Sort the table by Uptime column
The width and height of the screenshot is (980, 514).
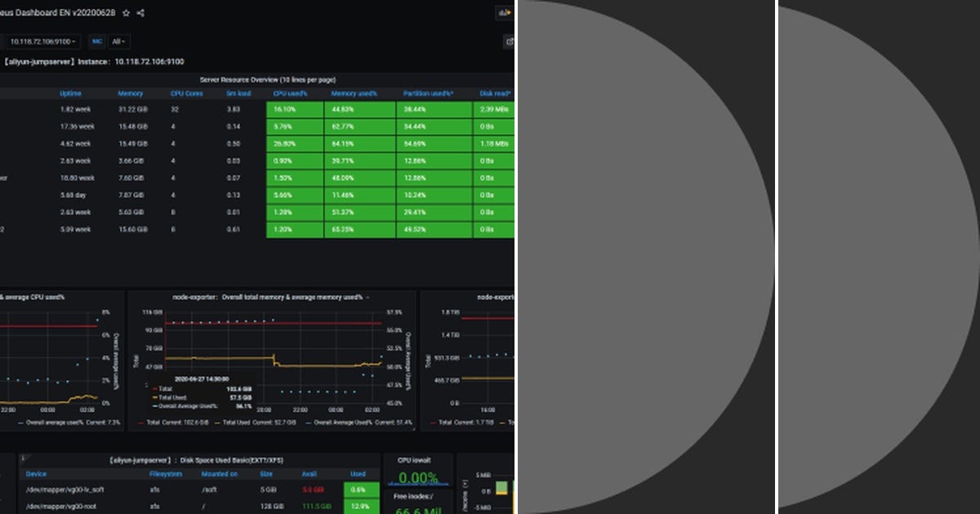(69, 93)
